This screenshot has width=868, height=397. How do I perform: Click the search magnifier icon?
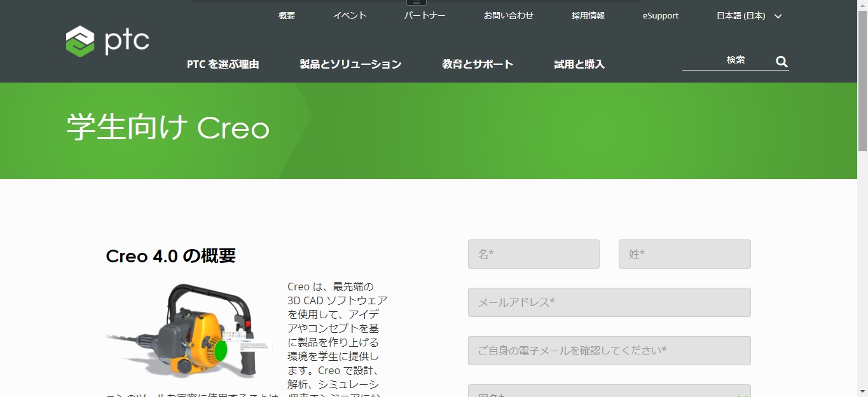tap(781, 62)
